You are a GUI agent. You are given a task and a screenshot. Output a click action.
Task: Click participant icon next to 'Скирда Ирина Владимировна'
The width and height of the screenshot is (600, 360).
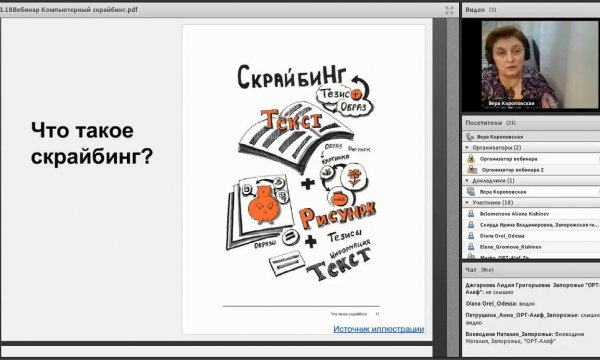[471, 225]
